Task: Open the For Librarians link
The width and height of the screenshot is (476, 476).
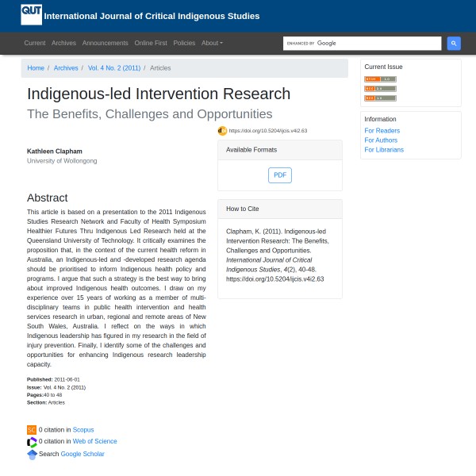Action: pyautogui.click(x=384, y=150)
